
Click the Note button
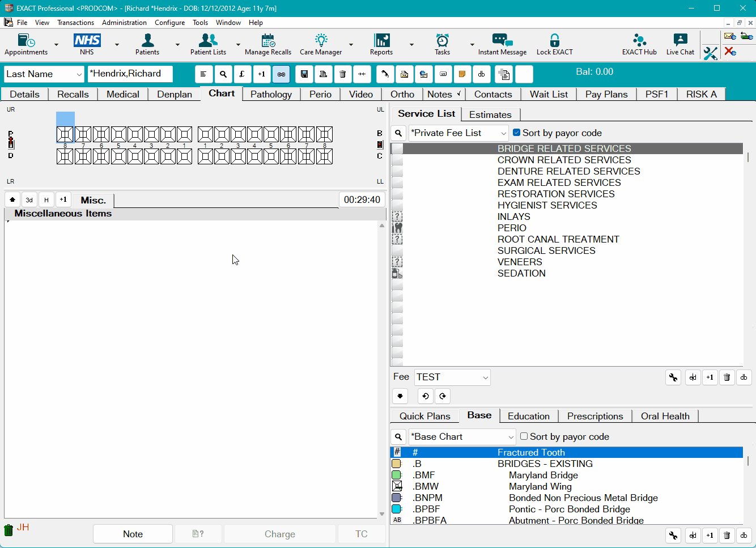pyautogui.click(x=133, y=534)
